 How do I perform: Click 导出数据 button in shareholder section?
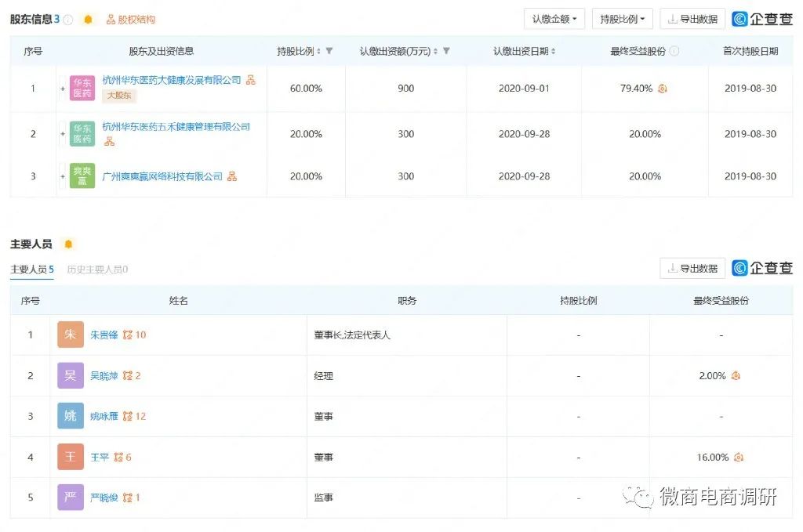[x=692, y=19]
